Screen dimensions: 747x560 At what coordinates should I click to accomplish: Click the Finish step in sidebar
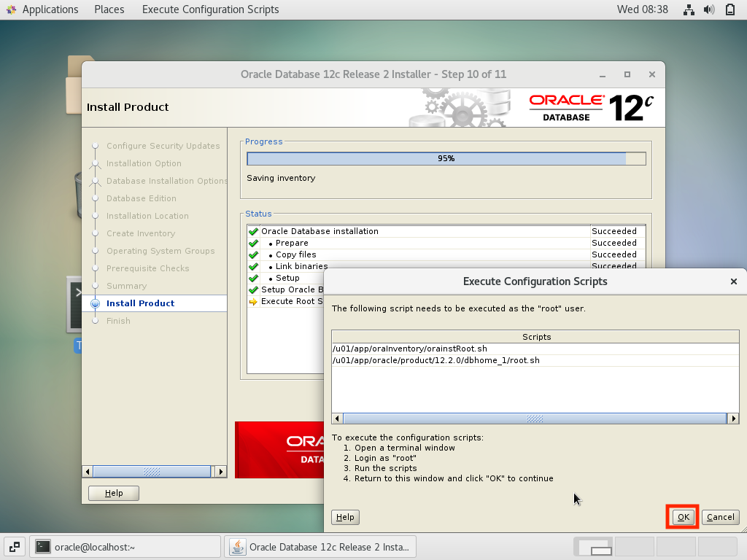click(118, 321)
